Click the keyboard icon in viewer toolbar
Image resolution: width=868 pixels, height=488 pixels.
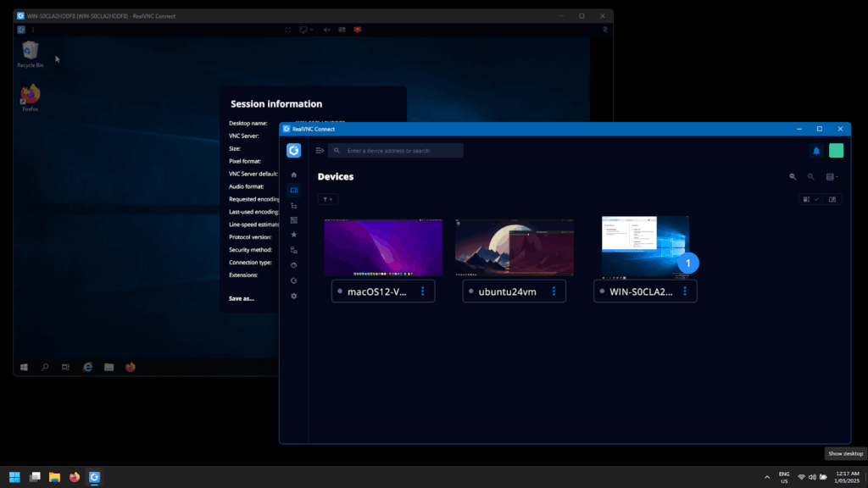(342, 30)
